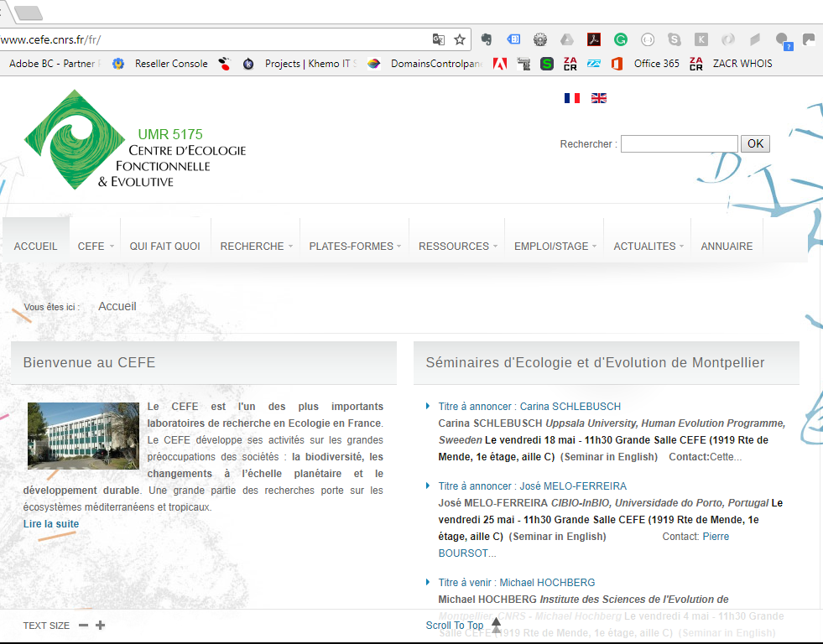Bookmark this page with the star icon
823x644 pixels.
(x=460, y=39)
